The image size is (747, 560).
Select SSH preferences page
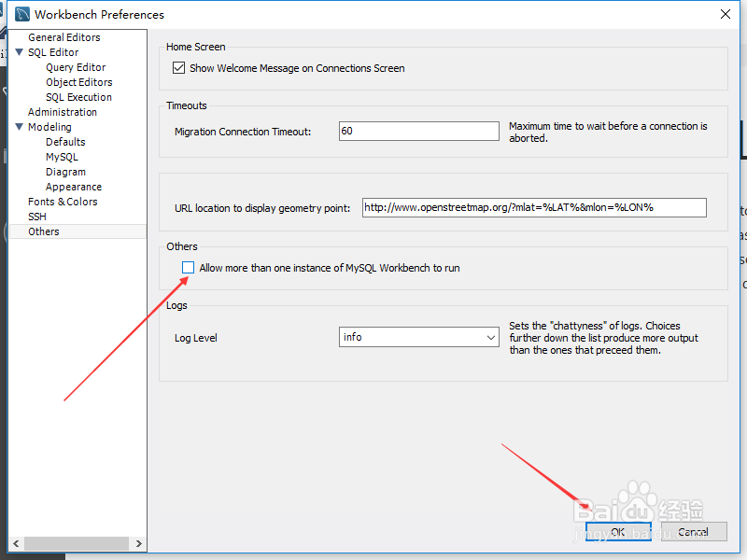(37, 217)
